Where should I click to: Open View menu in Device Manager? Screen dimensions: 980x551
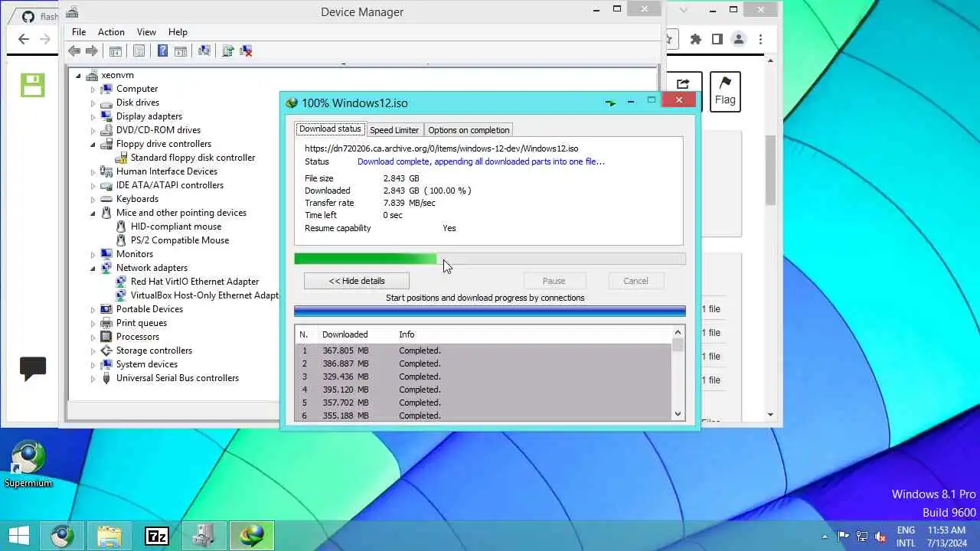click(146, 32)
